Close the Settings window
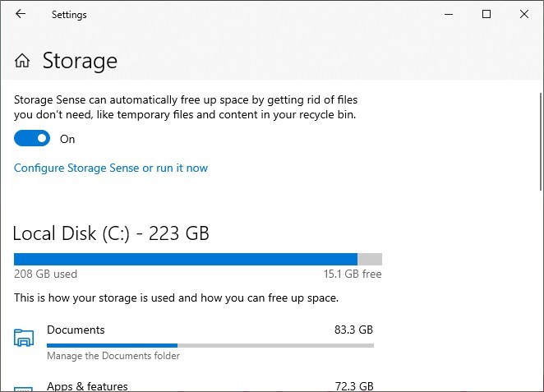Image resolution: width=544 pixels, height=392 pixels. (523, 14)
